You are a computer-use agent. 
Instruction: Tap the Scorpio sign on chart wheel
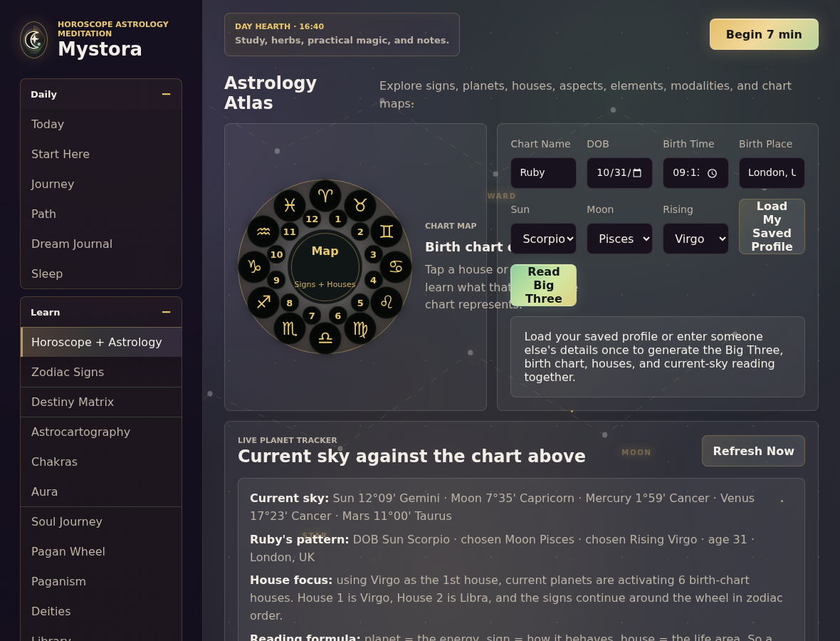(290, 328)
